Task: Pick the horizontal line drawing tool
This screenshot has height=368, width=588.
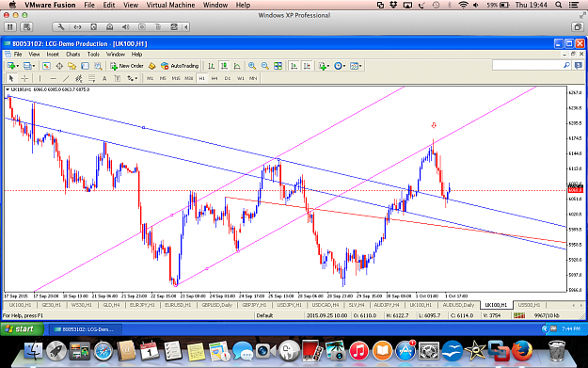Action: coord(53,78)
